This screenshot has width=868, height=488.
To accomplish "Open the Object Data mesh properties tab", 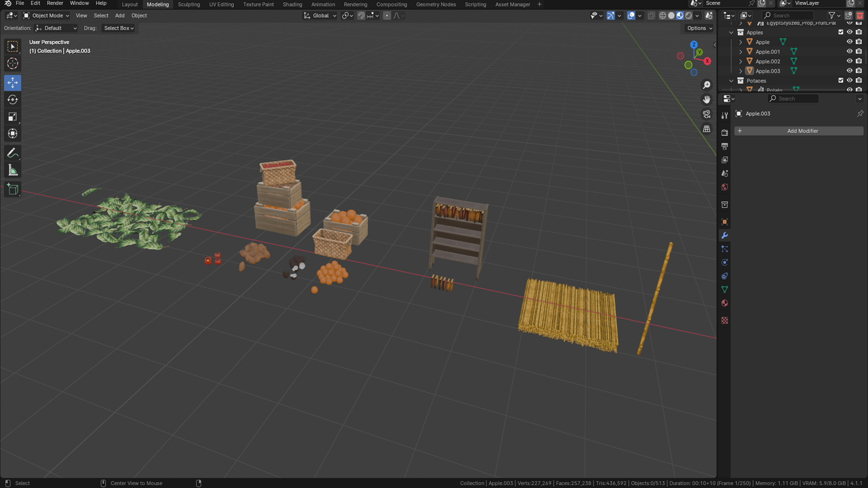I will (724, 290).
